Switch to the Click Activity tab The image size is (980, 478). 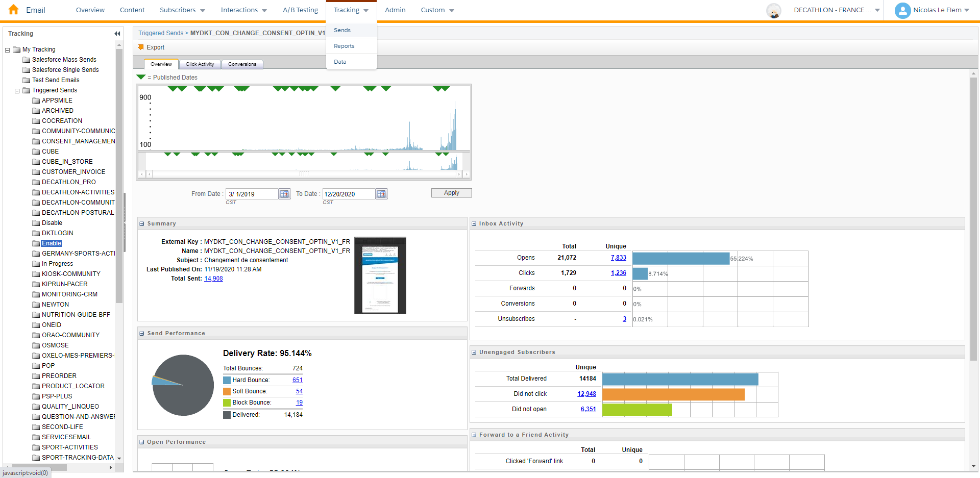(200, 64)
